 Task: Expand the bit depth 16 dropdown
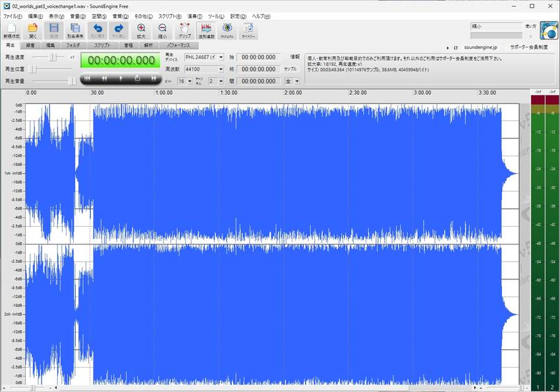190,82
